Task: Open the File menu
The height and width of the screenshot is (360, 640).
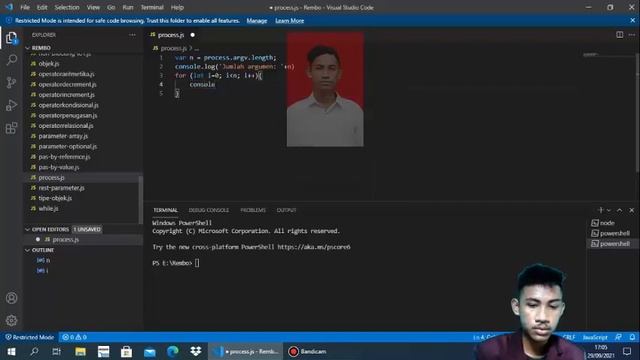Action: 25,7
